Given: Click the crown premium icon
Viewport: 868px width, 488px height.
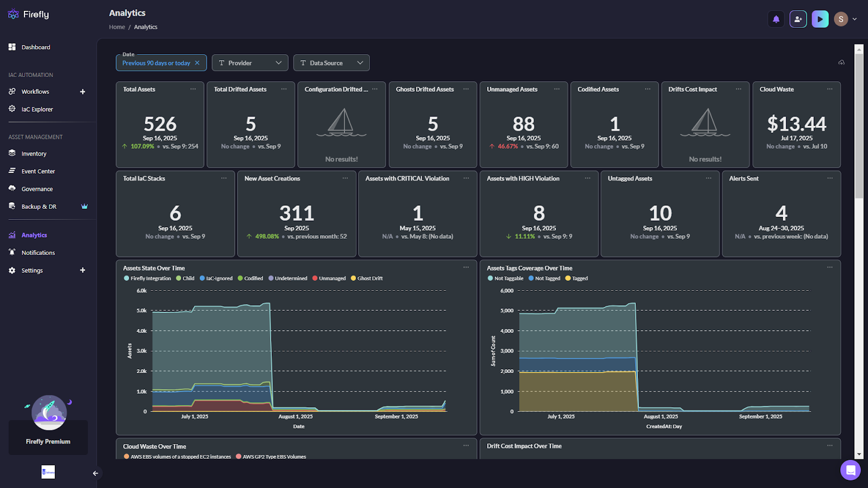Looking at the screenshot, I should coord(84,206).
